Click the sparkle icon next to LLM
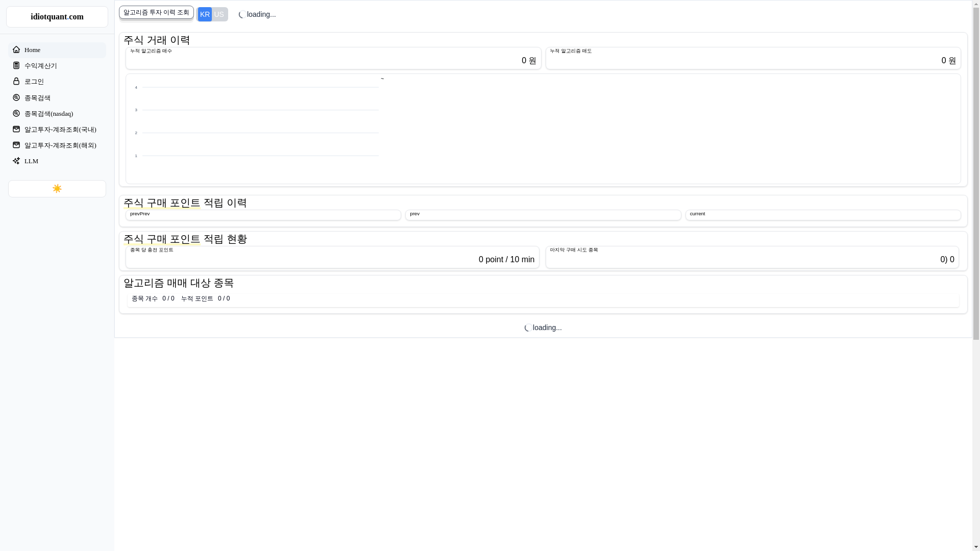 click(x=16, y=161)
